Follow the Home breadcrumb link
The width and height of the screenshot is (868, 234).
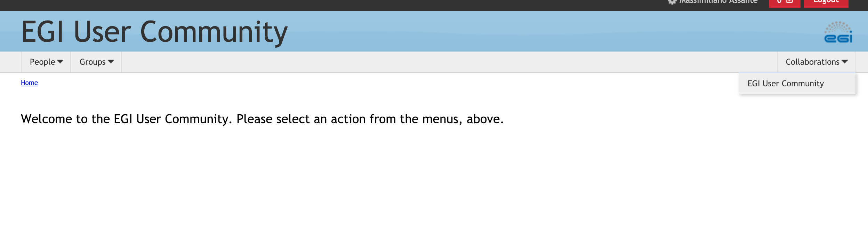[29, 83]
